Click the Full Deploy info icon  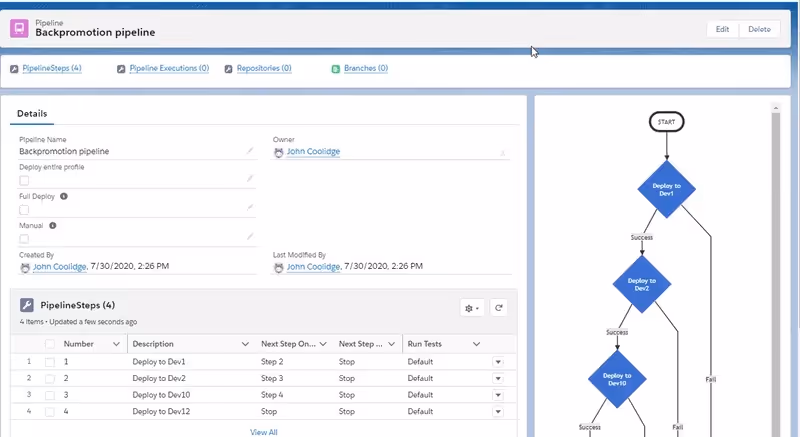coord(64,196)
